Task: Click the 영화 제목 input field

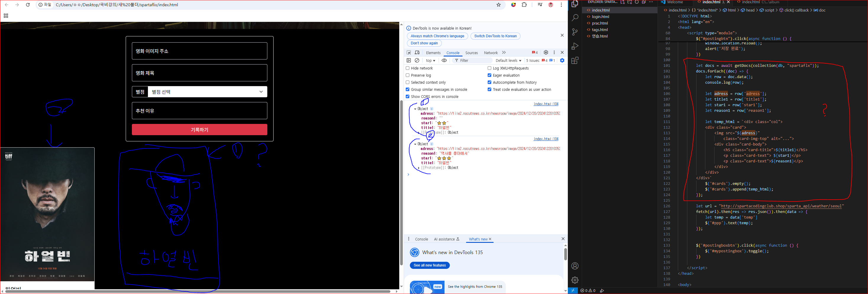Action: [200, 73]
